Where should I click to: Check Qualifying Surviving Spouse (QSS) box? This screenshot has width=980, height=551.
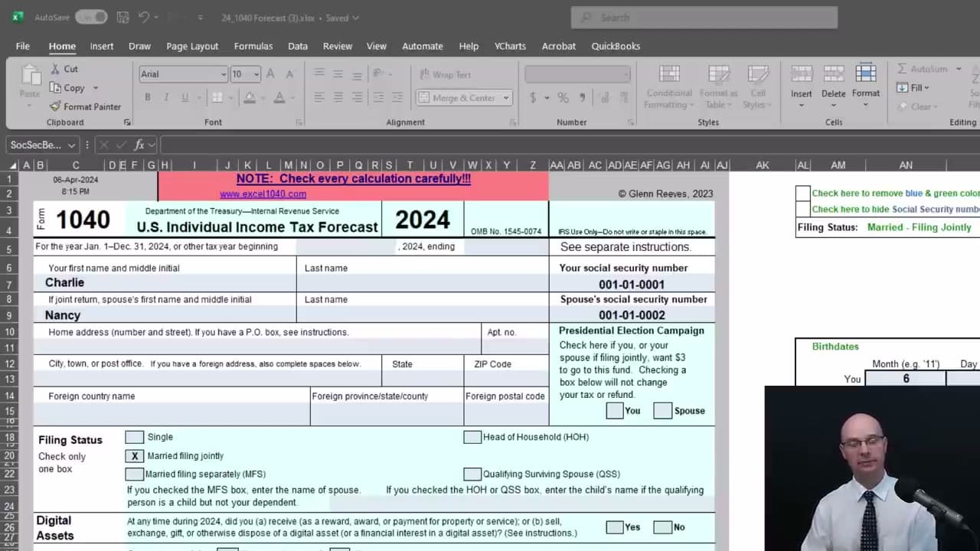(472, 474)
